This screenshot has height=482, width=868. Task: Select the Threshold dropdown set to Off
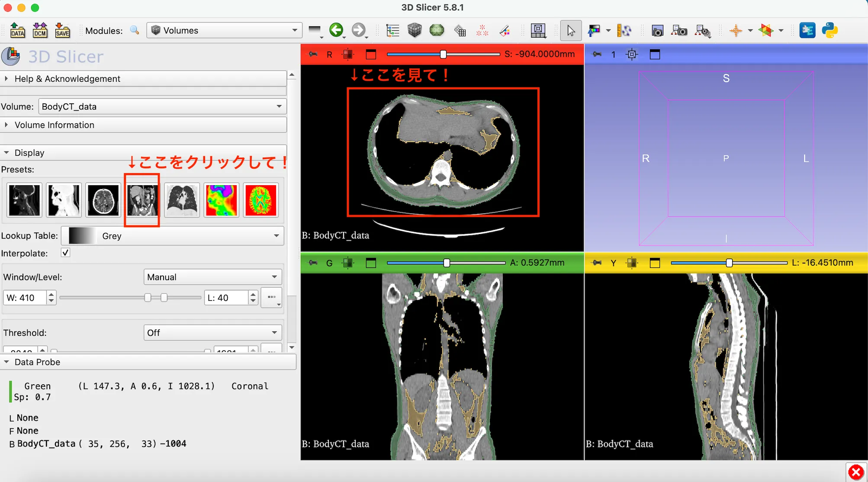click(x=212, y=332)
